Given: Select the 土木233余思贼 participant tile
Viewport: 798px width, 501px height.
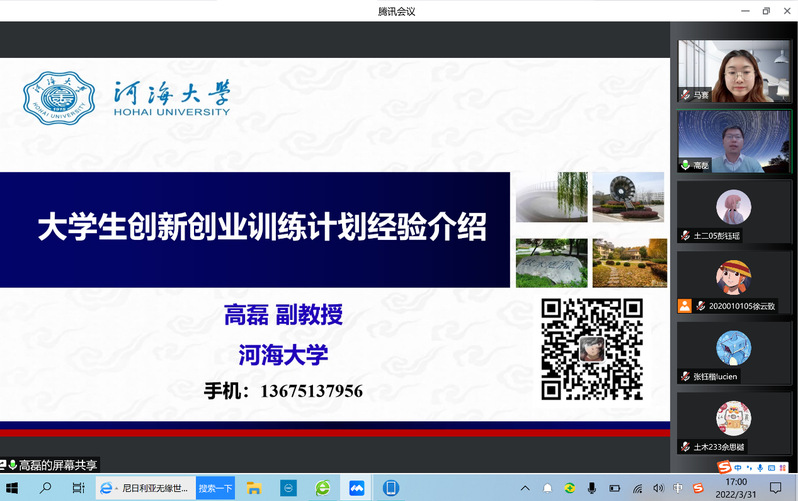Looking at the screenshot, I should coord(733,422).
